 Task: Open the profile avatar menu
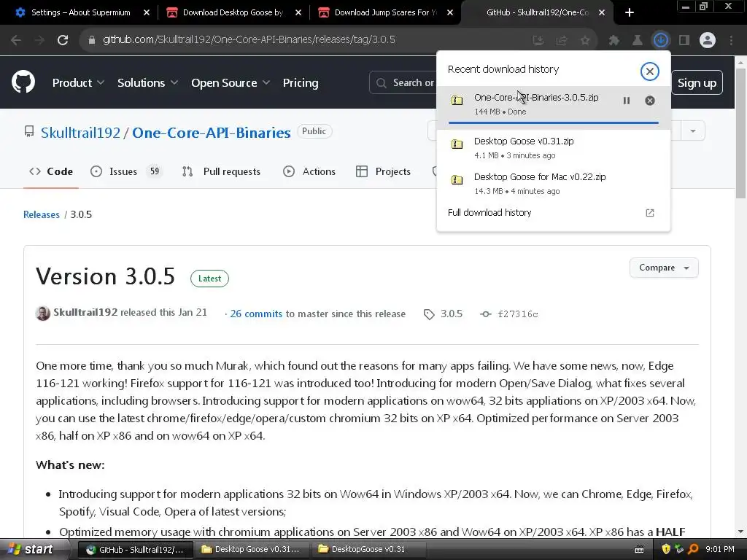point(708,40)
